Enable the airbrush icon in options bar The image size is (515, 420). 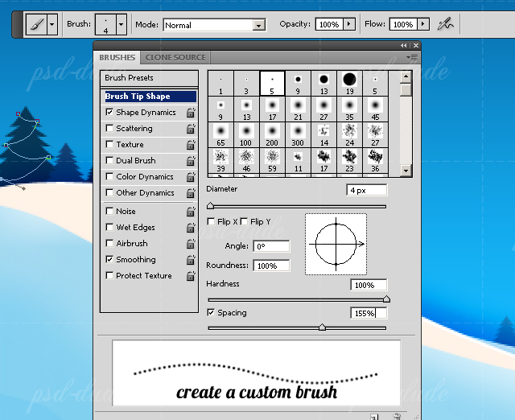pyautogui.click(x=445, y=24)
